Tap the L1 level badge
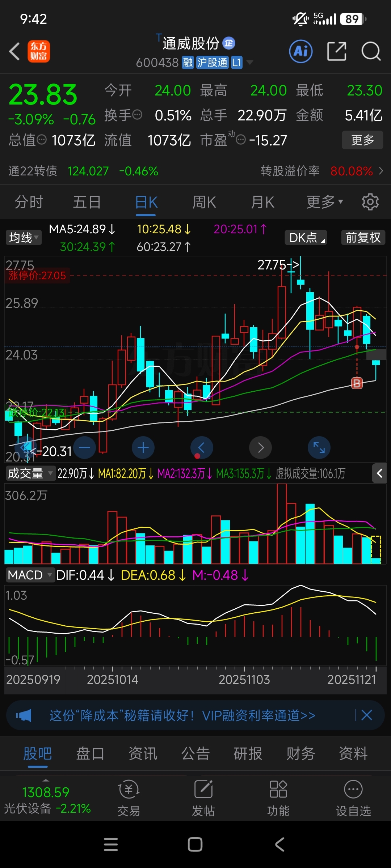 click(236, 63)
